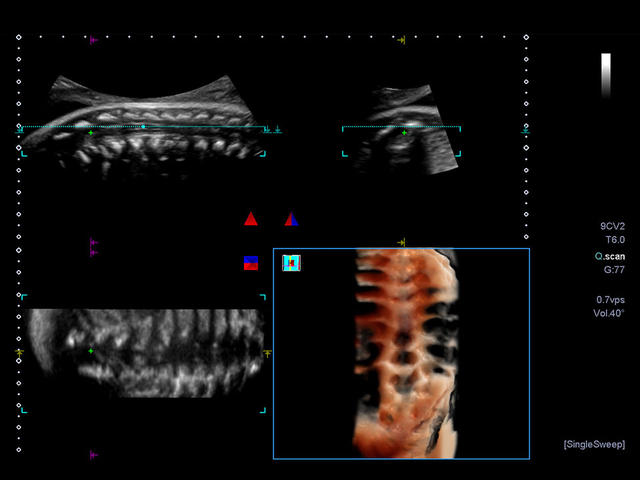The width and height of the screenshot is (640, 480).
Task: Select the cyan dot on the ROI cut line
Action: point(143,127)
